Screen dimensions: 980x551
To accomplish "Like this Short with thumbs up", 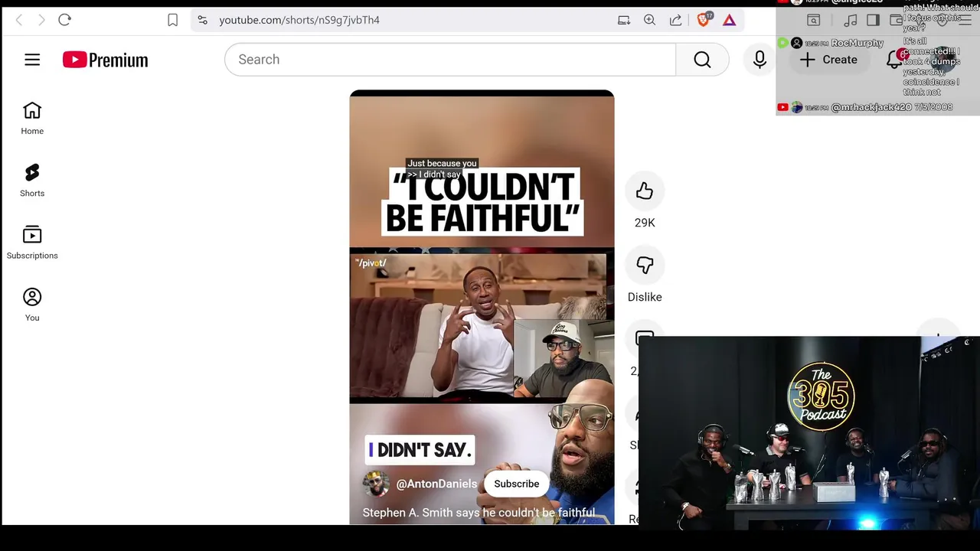I will tap(645, 191).
